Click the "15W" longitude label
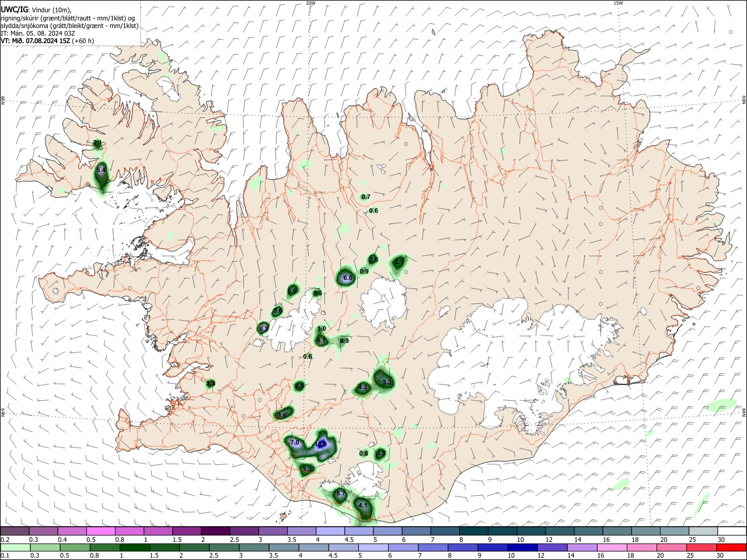Viewport: 747px width, 560px height. pos(618,3)
